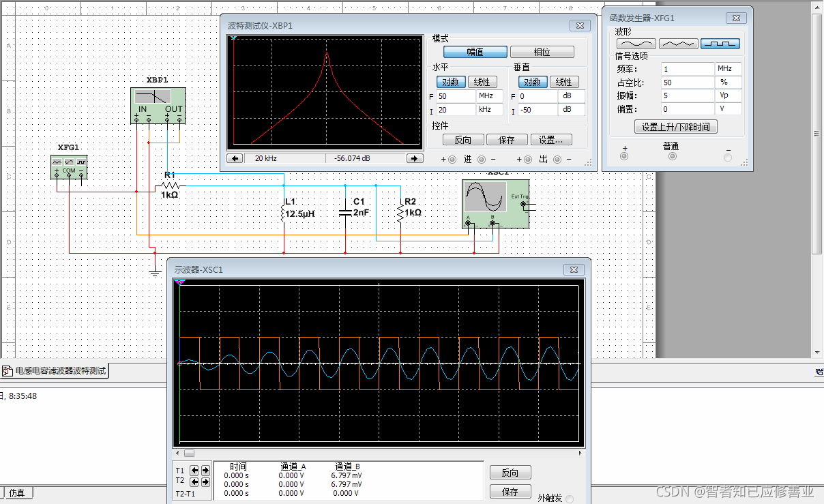Switch Bode plotter mode to 相位 (phase)

542,52
